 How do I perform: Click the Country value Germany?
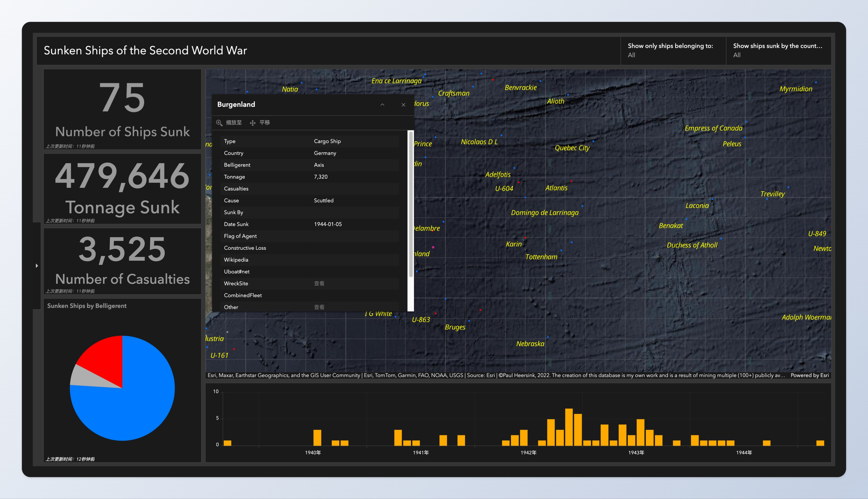tap(325, 153)
